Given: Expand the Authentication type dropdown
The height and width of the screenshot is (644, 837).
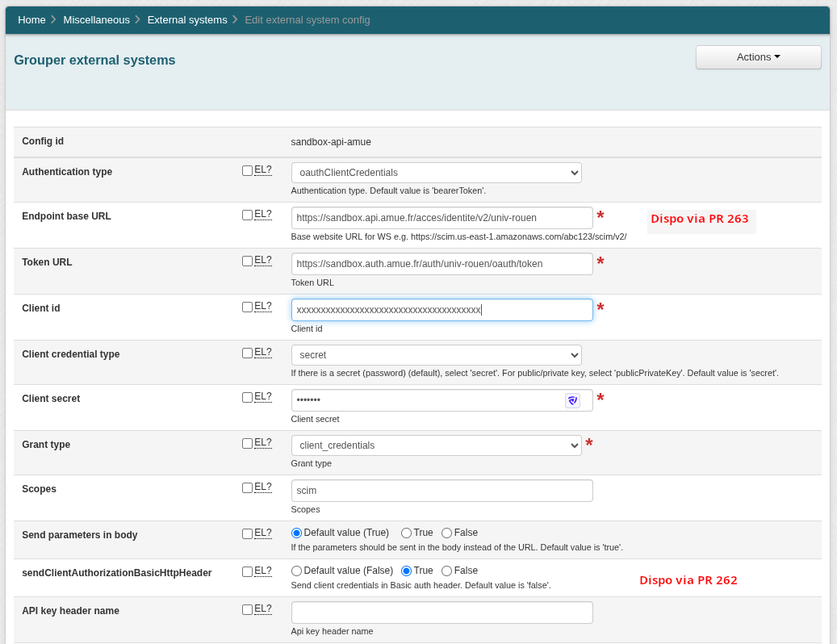Looking at the screenshot, I should 436,173.
